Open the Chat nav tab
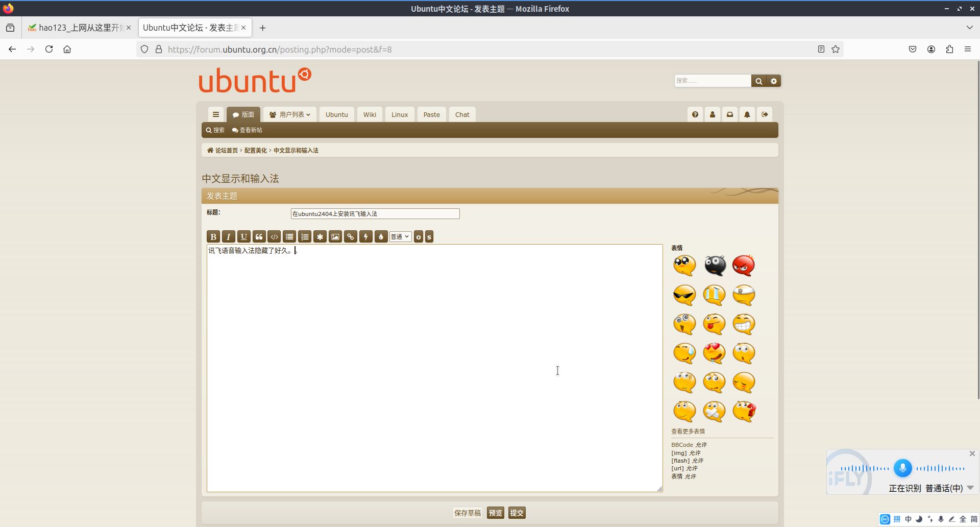The width and height of the screenshot is (980, 527). [x=462, y=114]
